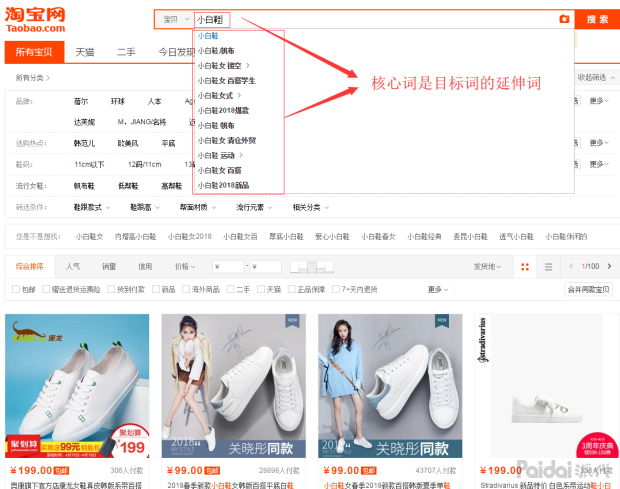Choose suggestion 小白鞋2018爆款
The height and width of the screenshot is (489, 620).
pyautogui.click(x=223, y=110)
